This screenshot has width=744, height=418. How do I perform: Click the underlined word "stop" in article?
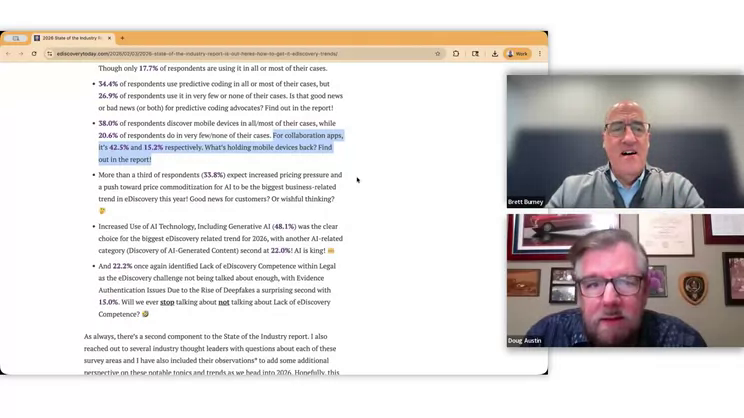[167, 302]
